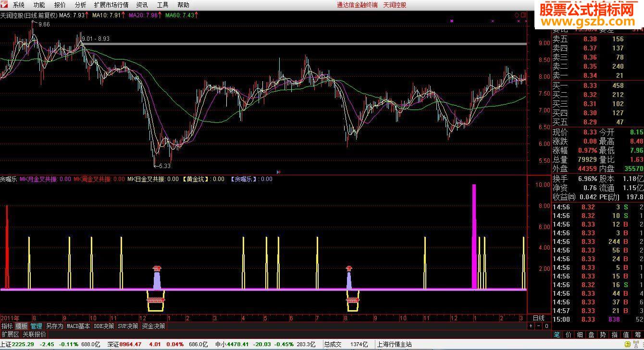The image size is (644, 350).
Task: Switch the right panel to the 值 tab
Action: 626,335
